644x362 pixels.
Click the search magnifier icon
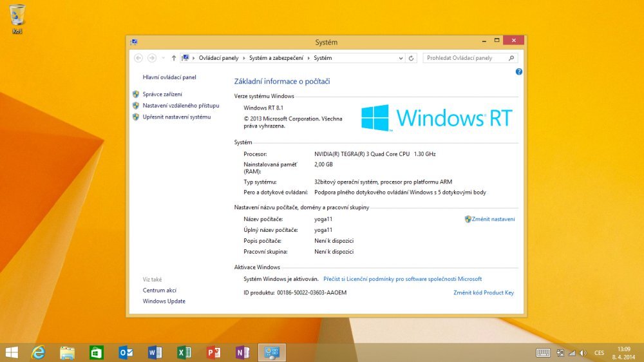[x=511, y=58]
